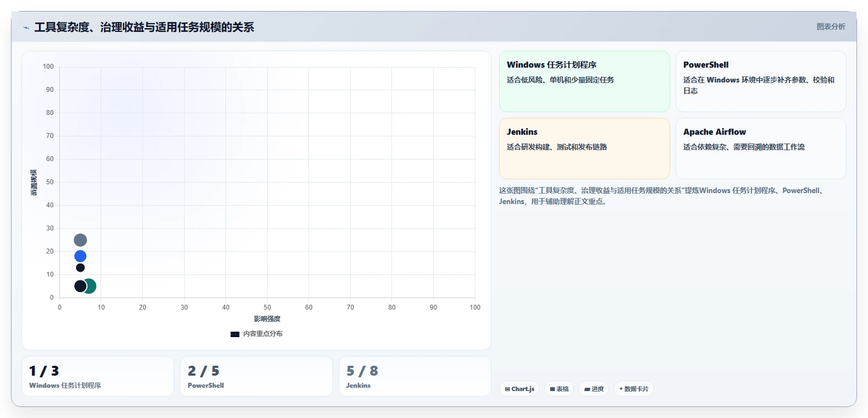The width and height of the screenshot is (868, 418).
Task: Click the Chart.js tag chip
Action: click(519, 389)
